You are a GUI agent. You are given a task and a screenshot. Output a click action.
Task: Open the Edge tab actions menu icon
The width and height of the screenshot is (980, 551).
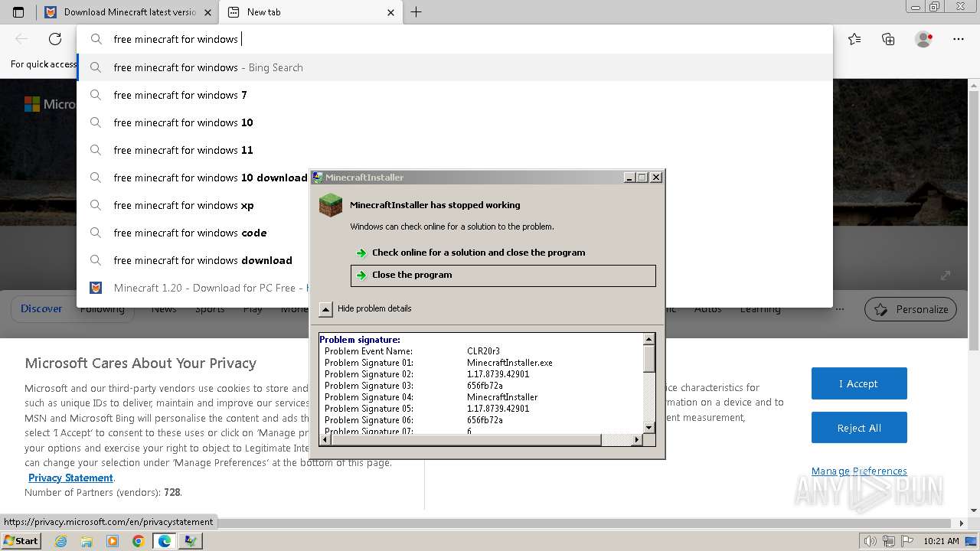[18, 12]
